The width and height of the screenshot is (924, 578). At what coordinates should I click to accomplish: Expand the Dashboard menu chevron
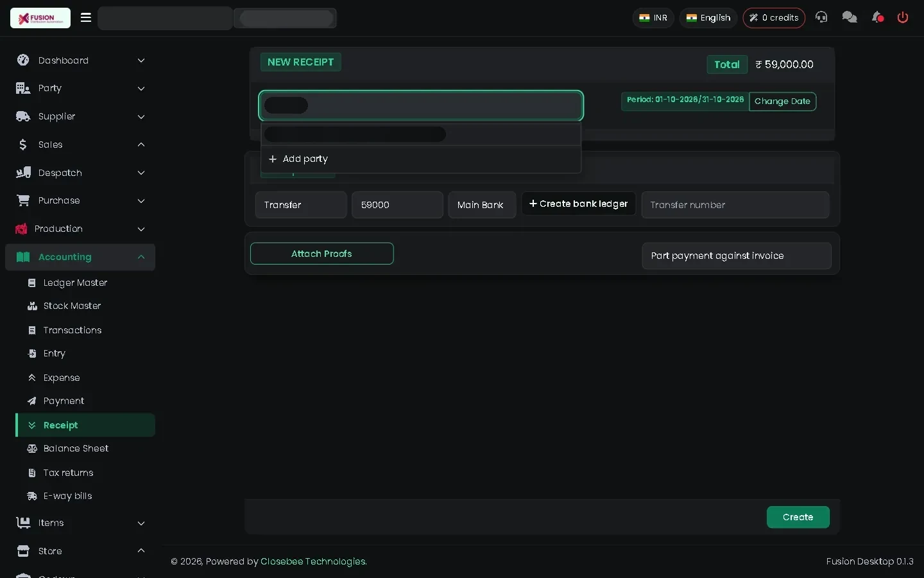(141, 60)
